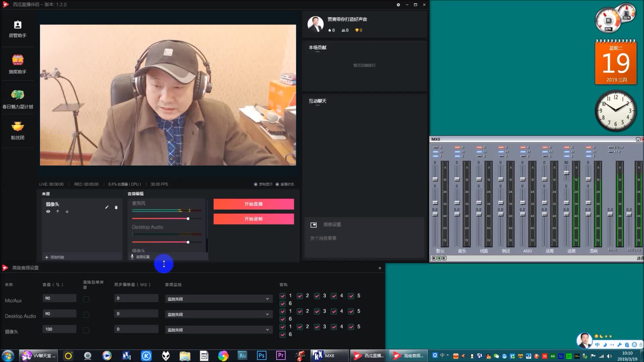The width and height of the screenshot is (644, 362).
Task: Open the settings gear in title bar
Action: (x=398, y=5)
